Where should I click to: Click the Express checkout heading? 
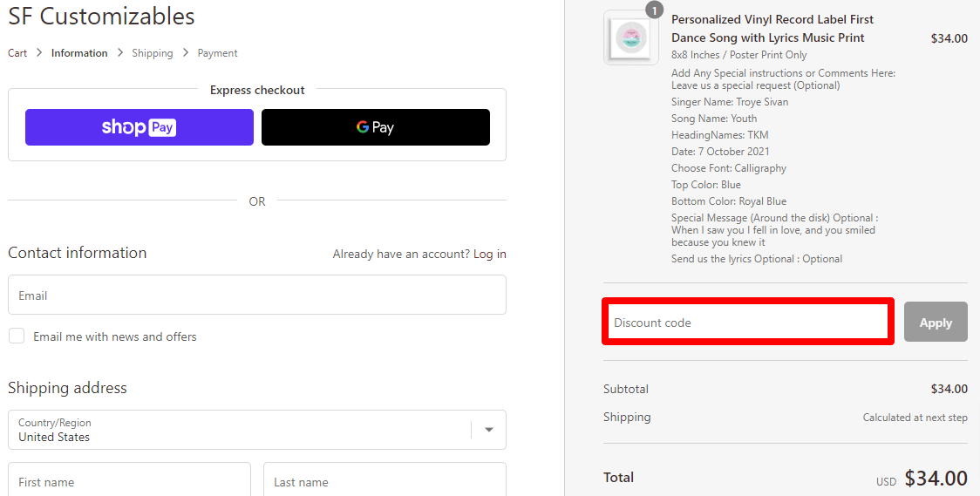click(257, 90)
